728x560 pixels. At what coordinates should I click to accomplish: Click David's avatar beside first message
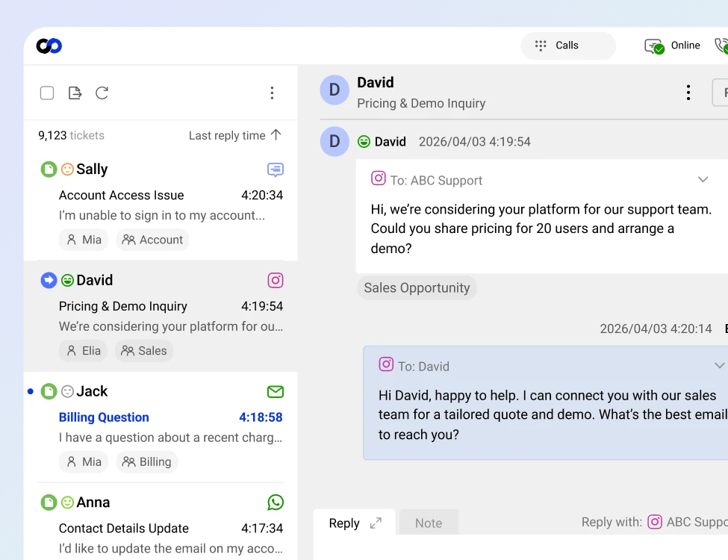(x=335, y=142)
